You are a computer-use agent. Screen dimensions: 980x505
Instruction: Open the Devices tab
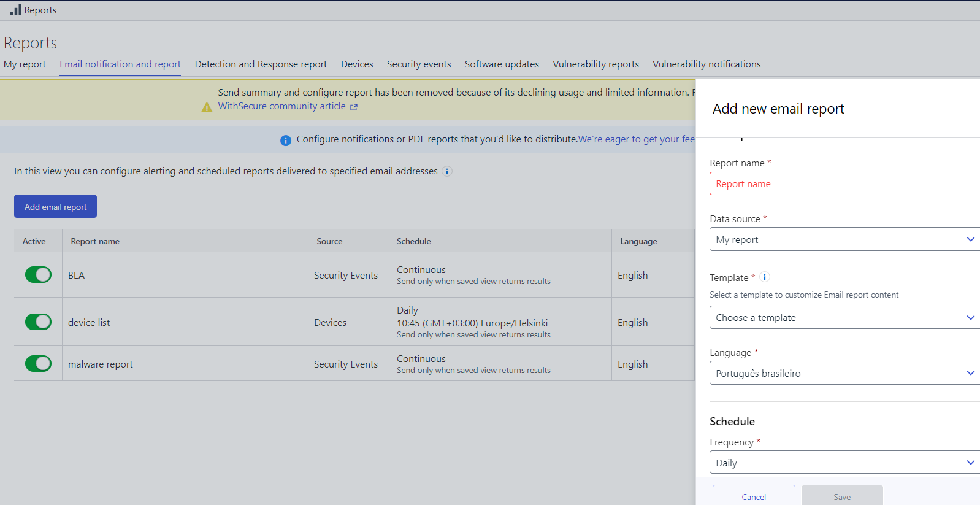(x=357, y=64)
